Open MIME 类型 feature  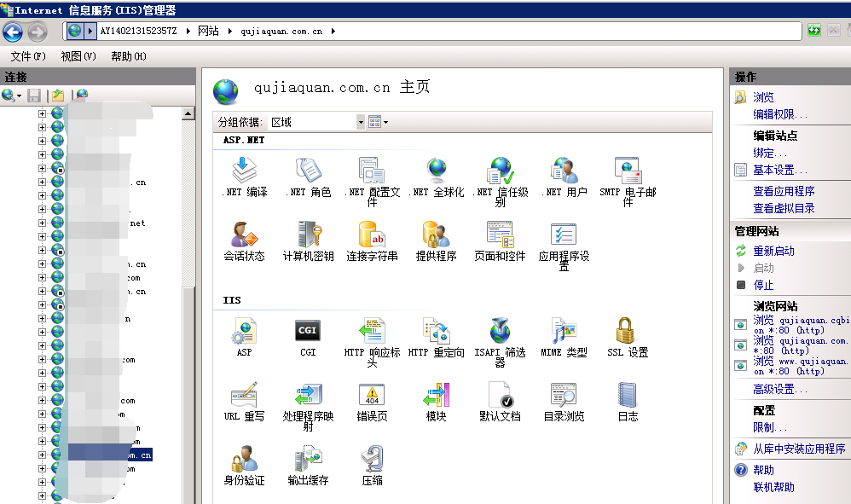tap(564, 337)
